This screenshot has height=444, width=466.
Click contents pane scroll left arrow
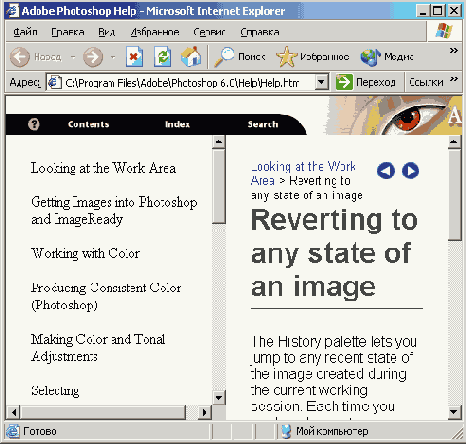click(13, 412)
